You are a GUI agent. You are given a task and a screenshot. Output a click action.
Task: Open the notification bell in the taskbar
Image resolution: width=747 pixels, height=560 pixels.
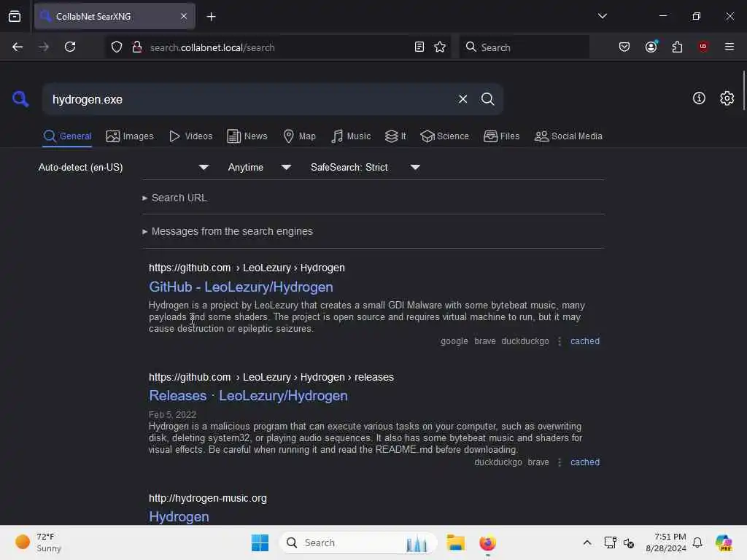click(697, 542)
